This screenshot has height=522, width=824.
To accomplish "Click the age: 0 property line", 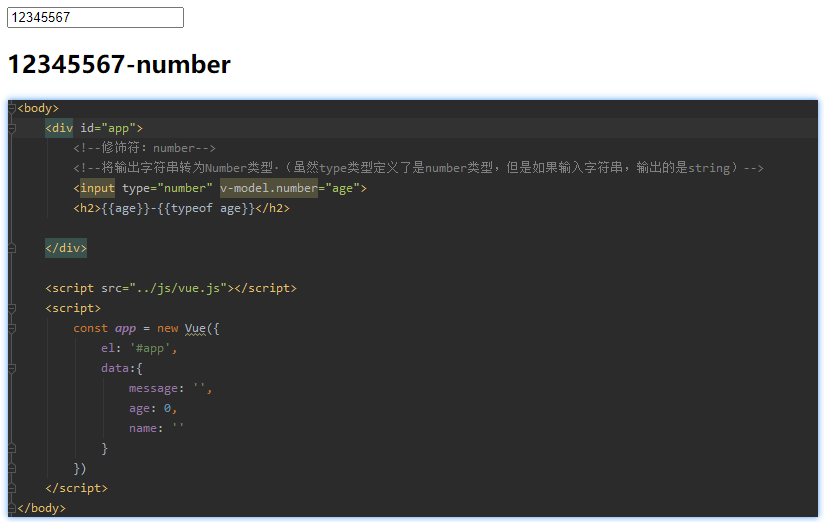I will pos(153,408).
